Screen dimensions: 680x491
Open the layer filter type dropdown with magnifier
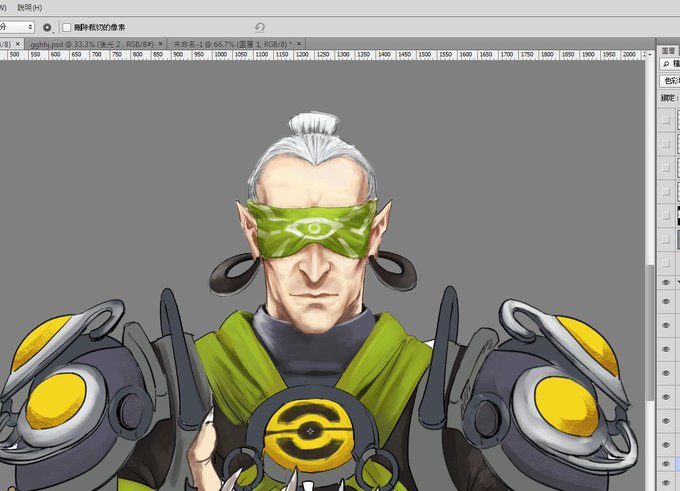pyautogui.click(x=670, y=64)
